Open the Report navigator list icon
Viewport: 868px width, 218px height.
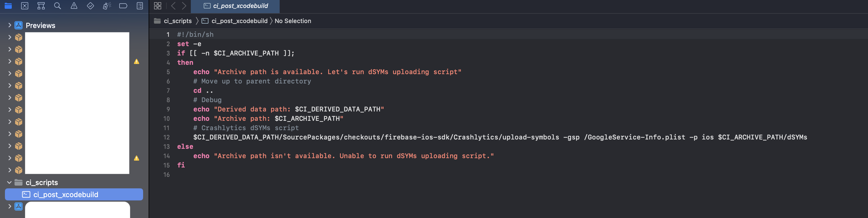coord(140,6)
